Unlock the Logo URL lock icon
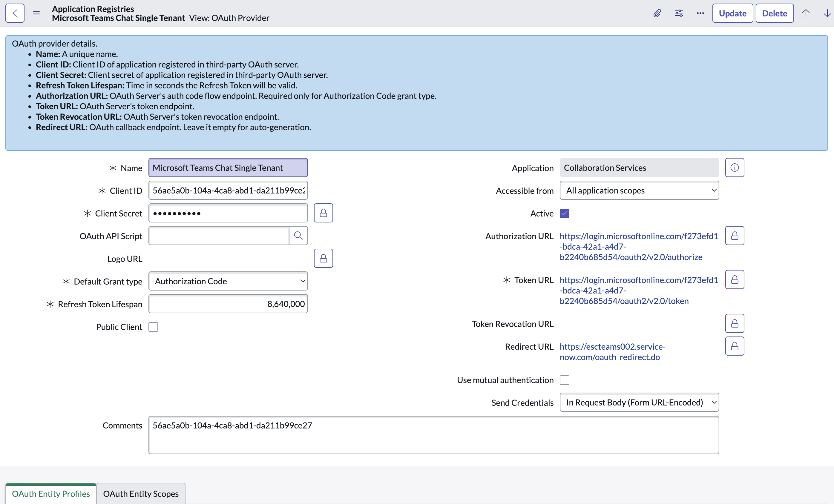 tap(323, 259)
